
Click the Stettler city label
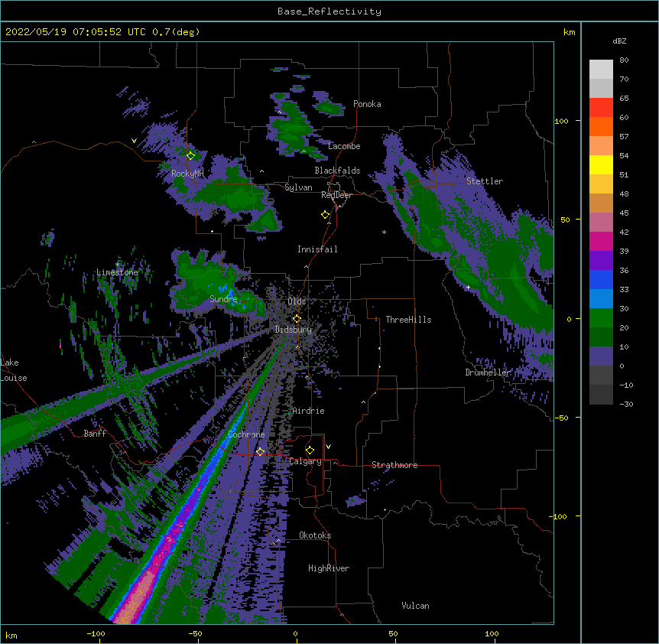point(485,181)
